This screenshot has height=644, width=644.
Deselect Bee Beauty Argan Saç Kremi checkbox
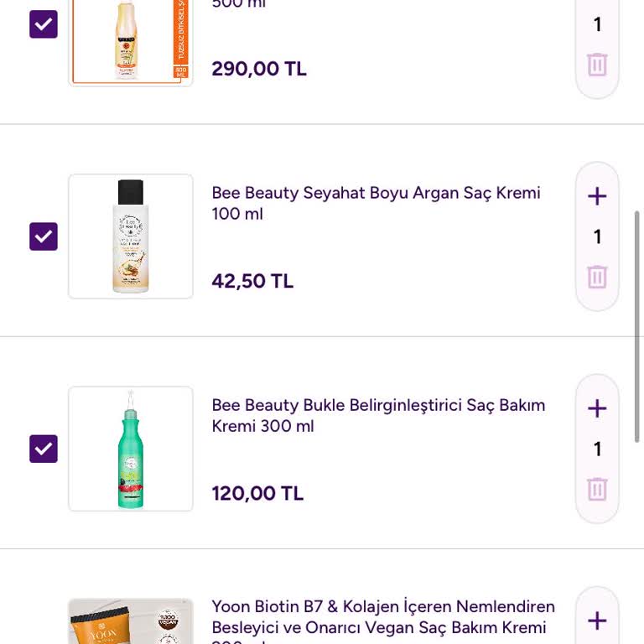(44, 236)
